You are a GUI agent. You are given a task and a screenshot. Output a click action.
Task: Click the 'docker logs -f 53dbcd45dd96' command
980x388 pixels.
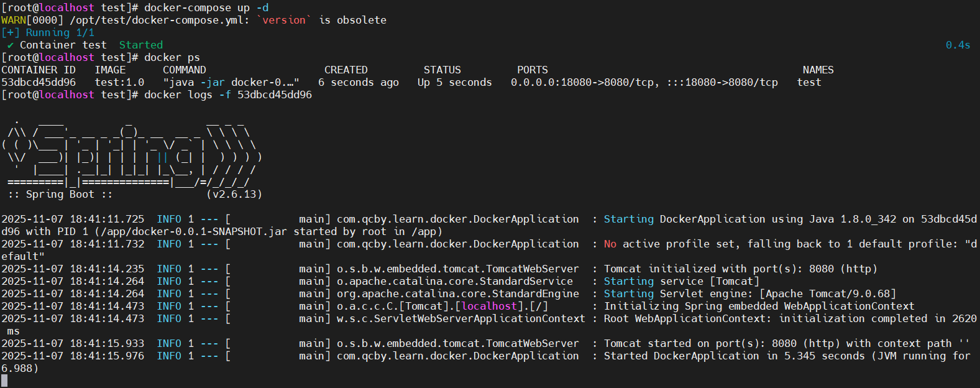tap(228, 95)
